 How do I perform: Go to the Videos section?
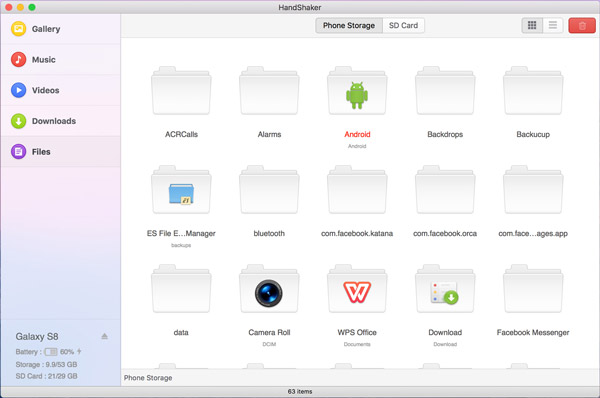coord(60,90)
